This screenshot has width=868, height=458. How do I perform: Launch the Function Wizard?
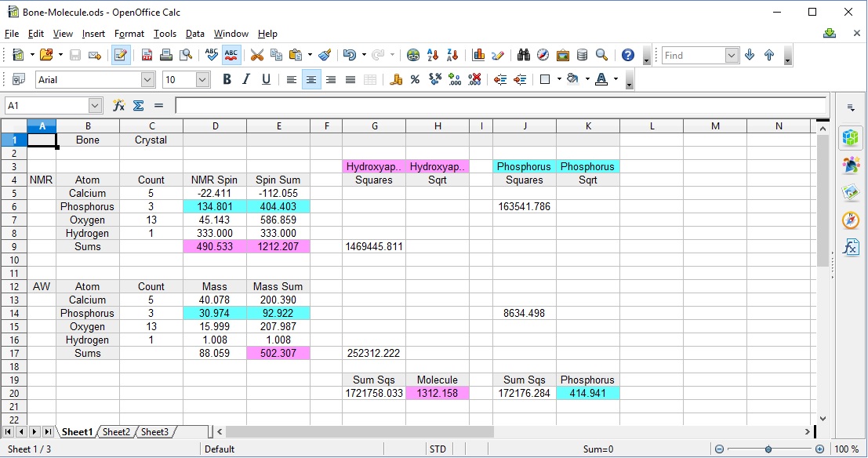tap(119, 105)
